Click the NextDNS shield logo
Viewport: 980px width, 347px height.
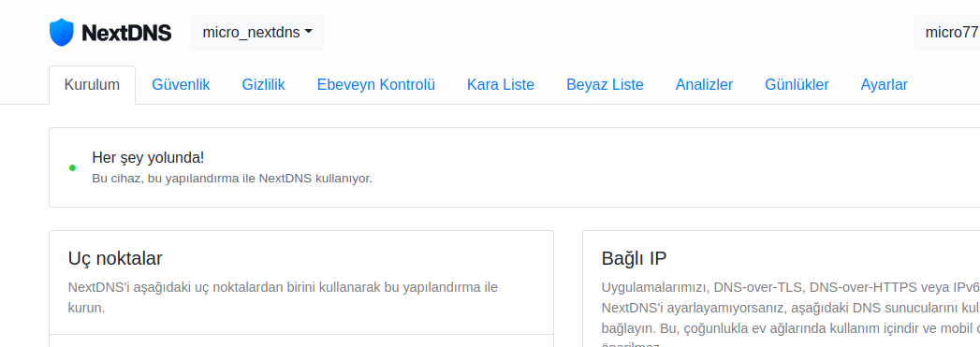61,33
